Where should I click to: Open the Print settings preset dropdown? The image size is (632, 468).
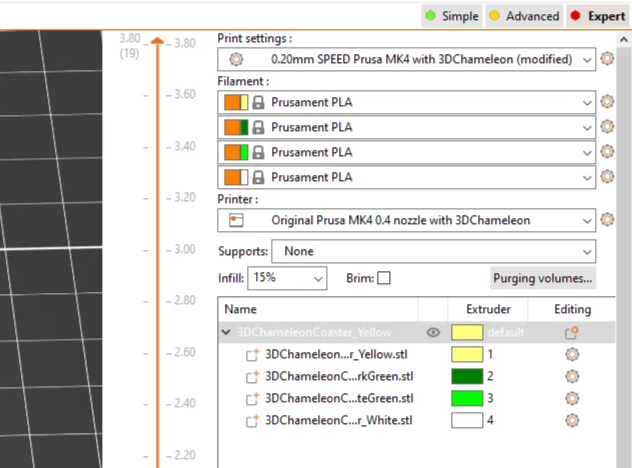click(407, 60)
